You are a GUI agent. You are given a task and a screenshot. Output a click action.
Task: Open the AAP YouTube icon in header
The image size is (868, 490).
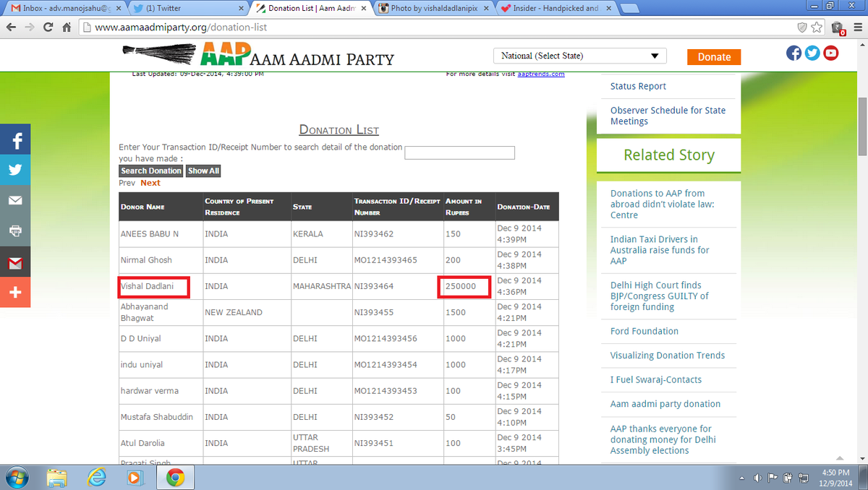pos(830,53)
